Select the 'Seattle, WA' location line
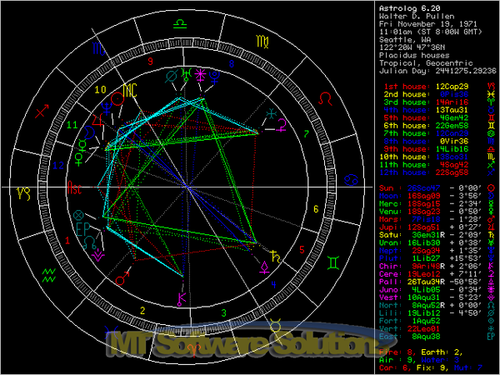Viewport: 500px width, 375px height. [405, 40]
